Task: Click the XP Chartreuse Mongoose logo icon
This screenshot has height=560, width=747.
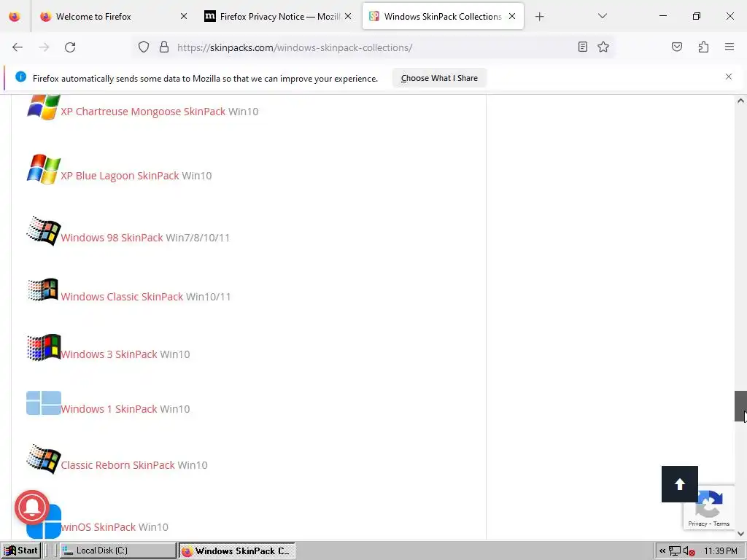Action: click(x=43, y=106)
